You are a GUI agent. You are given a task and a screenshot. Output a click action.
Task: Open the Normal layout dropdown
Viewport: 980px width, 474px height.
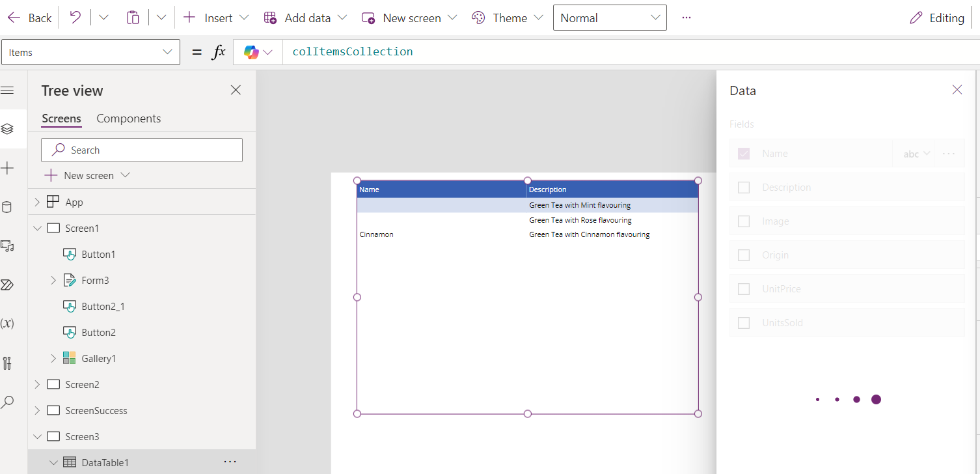click(610, 18)
